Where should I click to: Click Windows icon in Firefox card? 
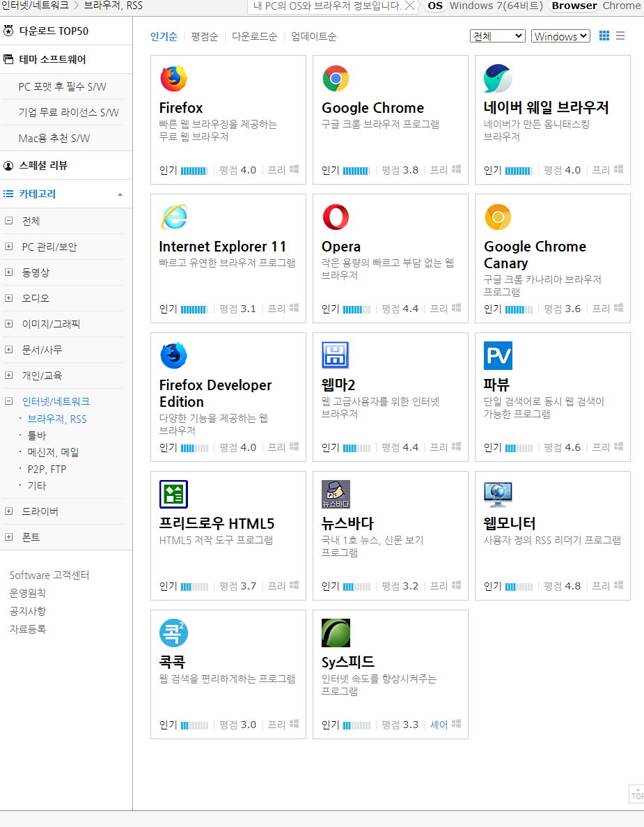(294, 169)
